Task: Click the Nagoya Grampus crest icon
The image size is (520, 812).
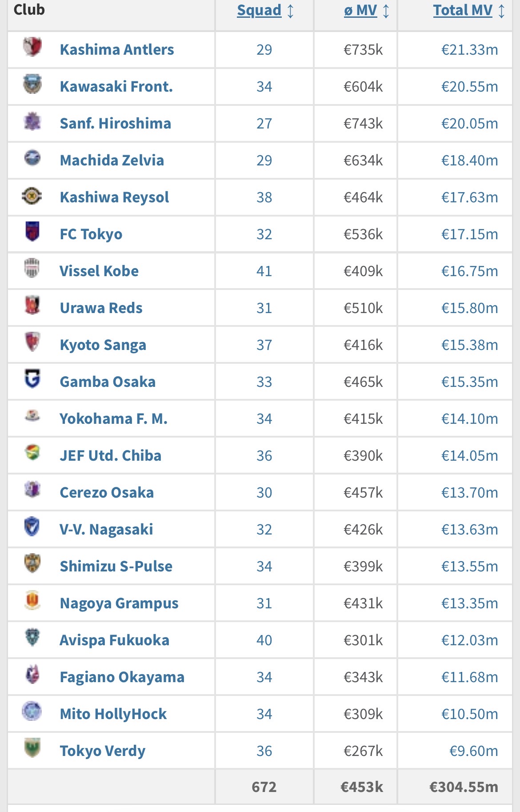Action: tap(32, 600)
